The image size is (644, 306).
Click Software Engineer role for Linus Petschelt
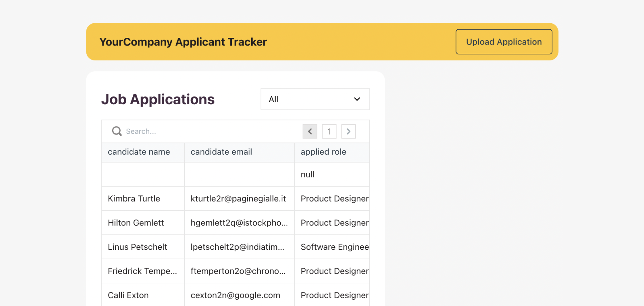click(x=332, y=247)
